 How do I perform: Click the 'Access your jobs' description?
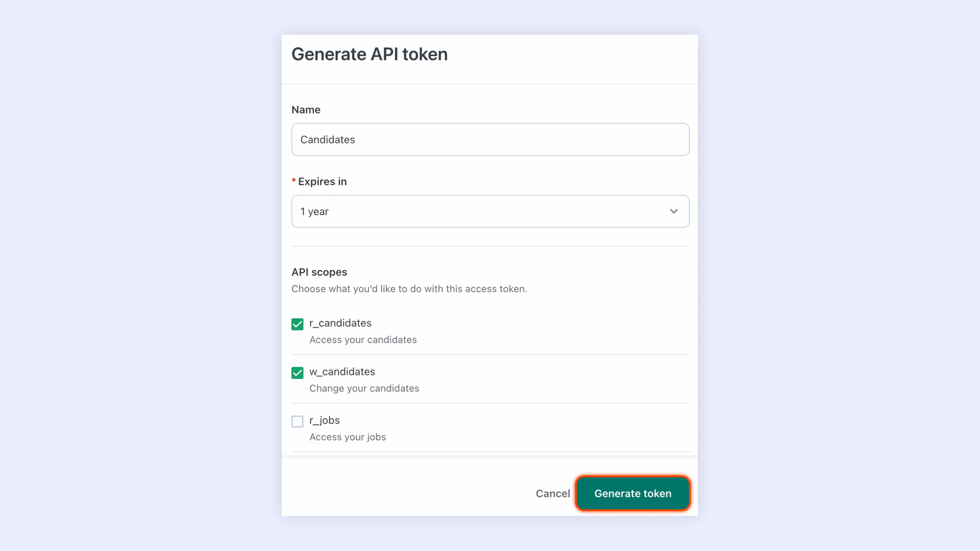[x=348, y=437]
